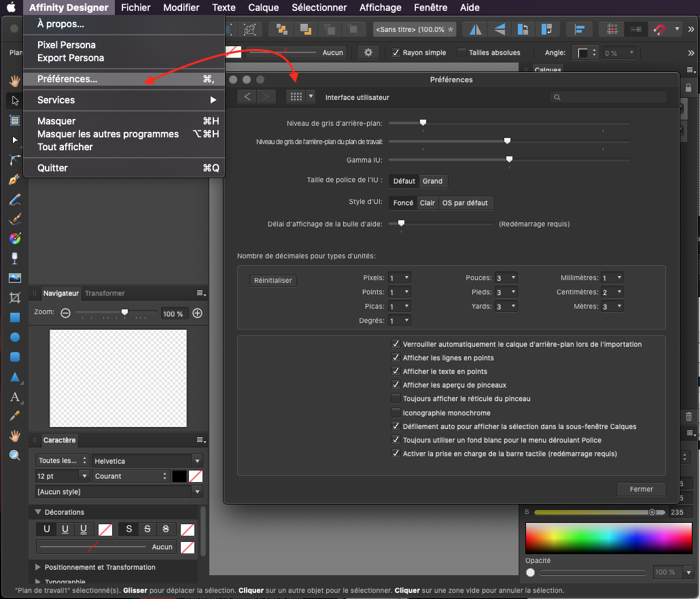Select Foncé UI style
Image resolution: width=700 pixels, height=599 pixels.
(403, 203)
